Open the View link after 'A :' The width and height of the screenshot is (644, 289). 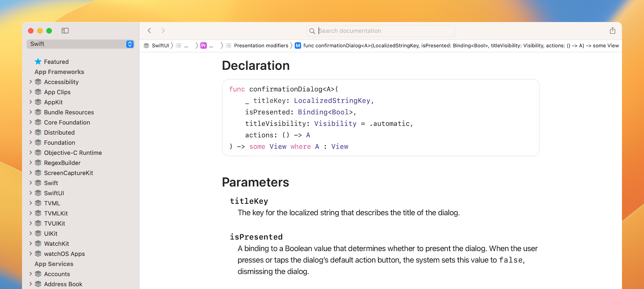340,147
